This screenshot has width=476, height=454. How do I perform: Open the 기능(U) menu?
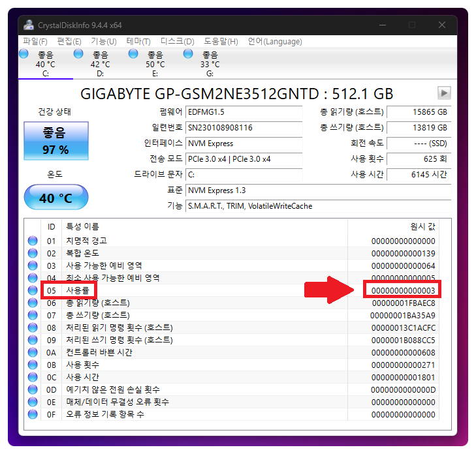pyautogui.click(x=104, y=41)
